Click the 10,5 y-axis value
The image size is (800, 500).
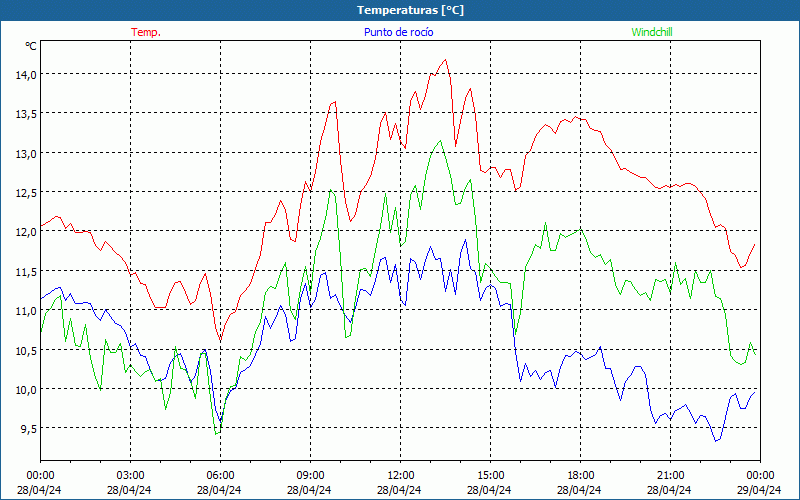(x=26, y=350)
